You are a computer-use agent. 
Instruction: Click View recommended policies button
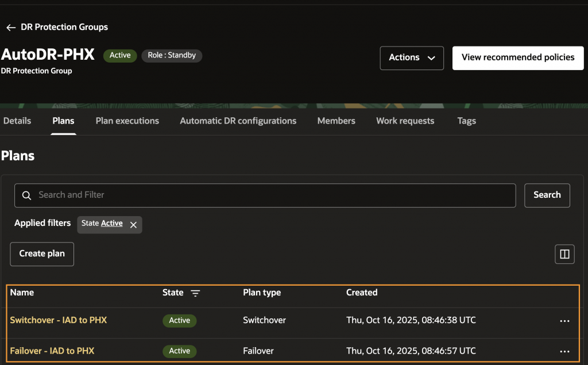point(518,58)
